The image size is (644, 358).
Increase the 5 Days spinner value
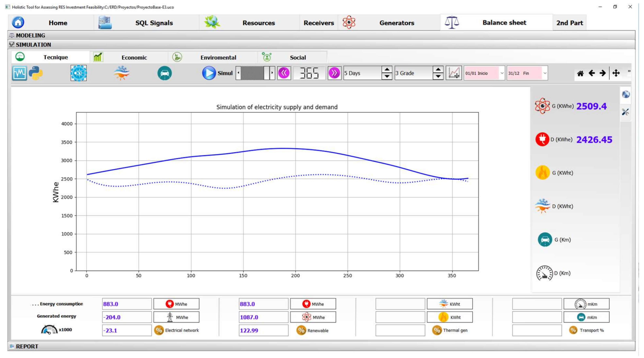(387, 70)
